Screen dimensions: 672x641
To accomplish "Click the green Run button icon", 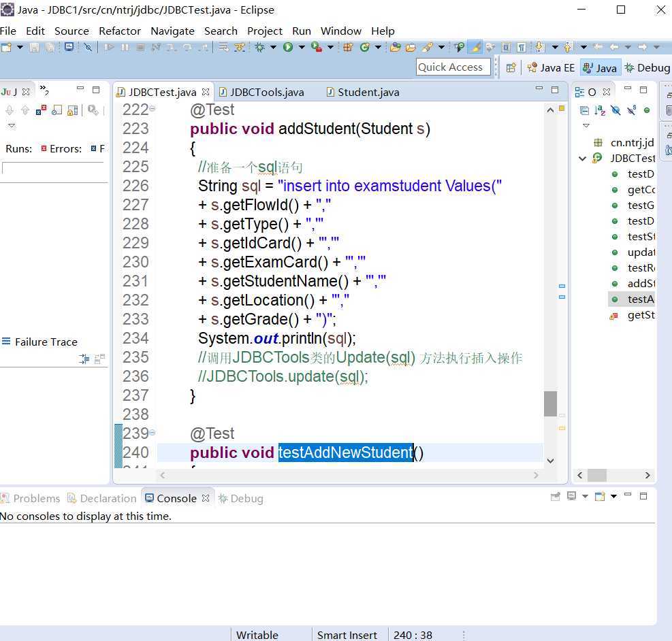I will pos(288,47).
